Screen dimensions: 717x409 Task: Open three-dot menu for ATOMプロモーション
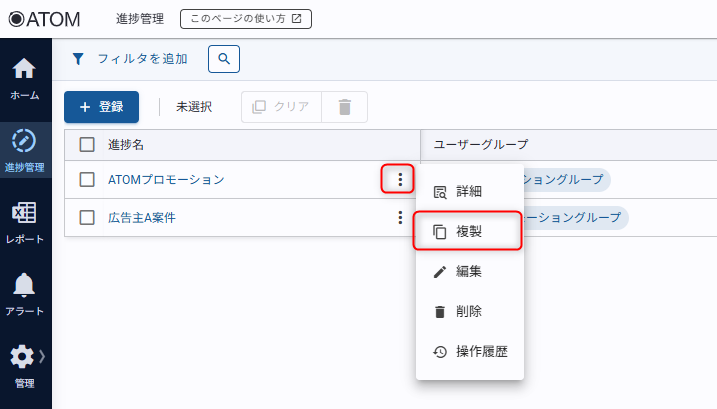coord(400,180)
